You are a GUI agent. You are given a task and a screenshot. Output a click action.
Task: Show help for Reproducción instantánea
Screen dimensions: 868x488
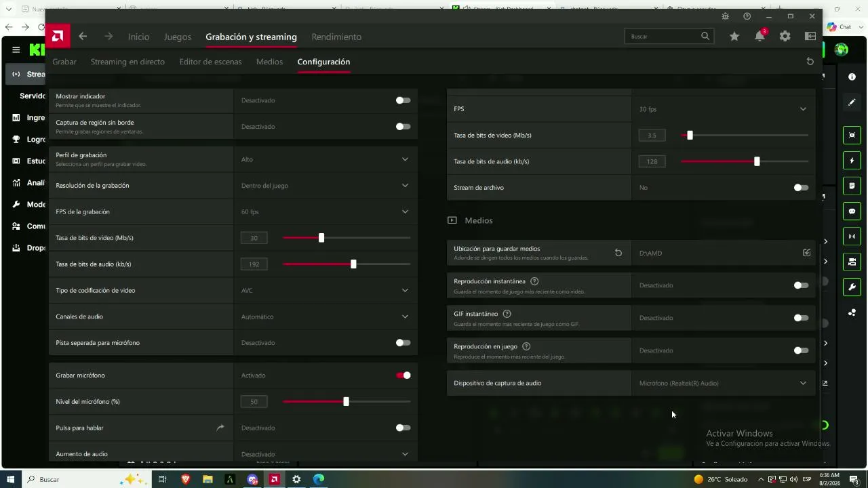[x=534, y=281]
